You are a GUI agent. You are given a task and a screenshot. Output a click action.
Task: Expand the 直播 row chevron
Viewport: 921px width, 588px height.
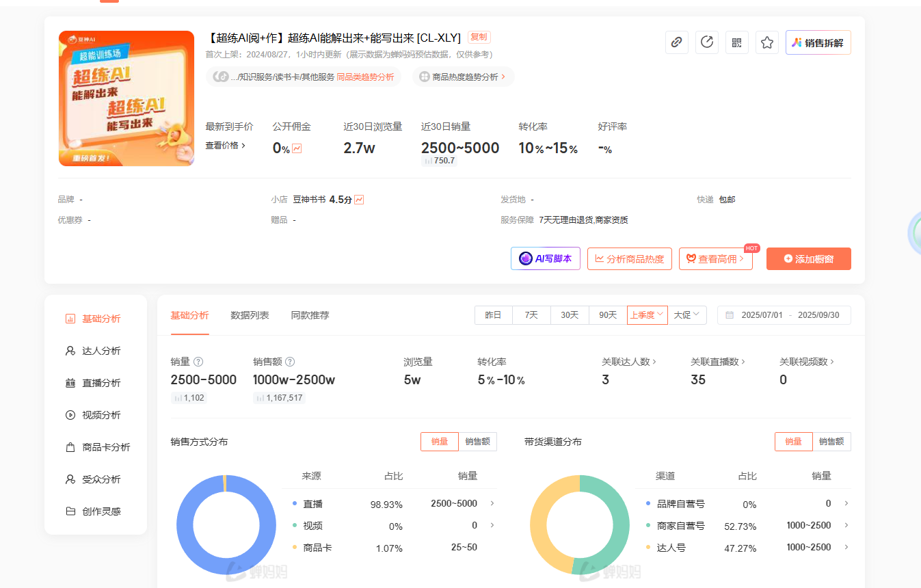(492, 503)
